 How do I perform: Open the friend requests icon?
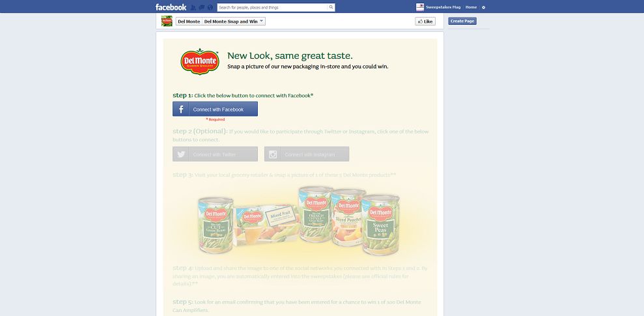[193, 7]
